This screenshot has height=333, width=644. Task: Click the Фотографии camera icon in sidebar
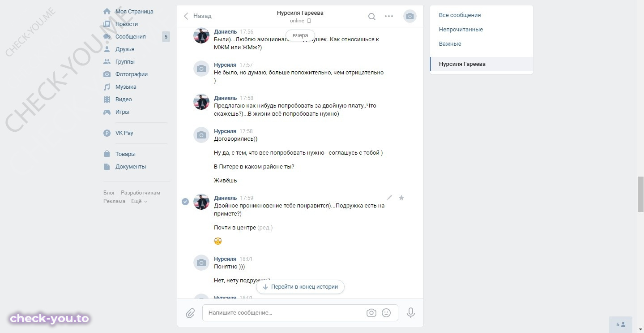(x=107, y=74)
